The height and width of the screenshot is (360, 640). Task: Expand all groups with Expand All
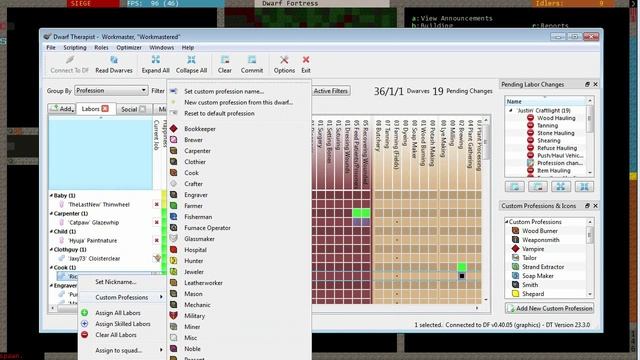pyautogui.click(x=156, y=64)
